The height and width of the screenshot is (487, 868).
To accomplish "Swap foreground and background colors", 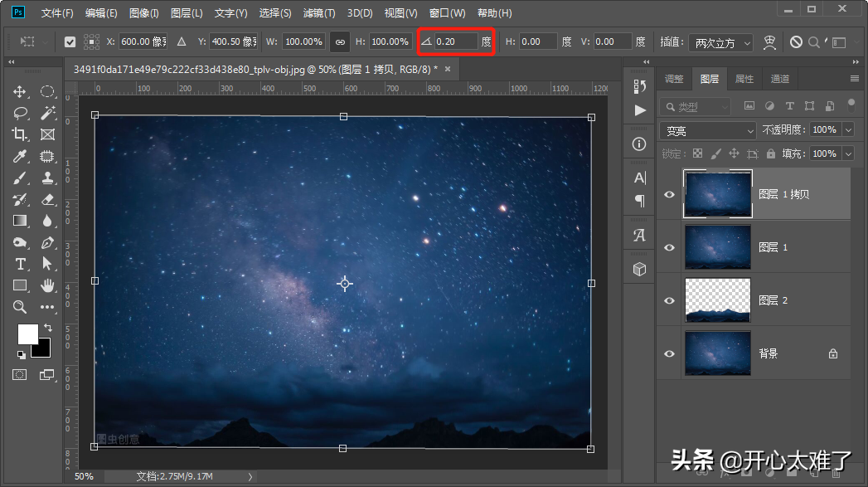I will click(48, 328).
